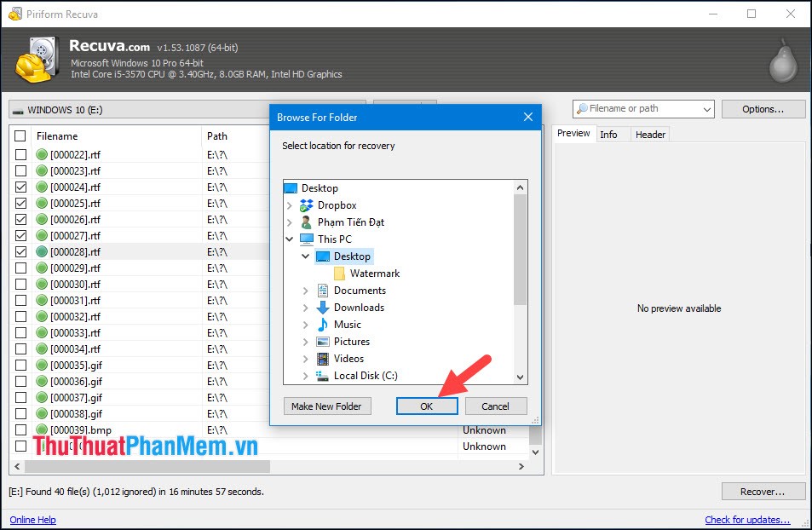
Task: Click the top-level Desktop icon in tree
Action: click(291, 188)
